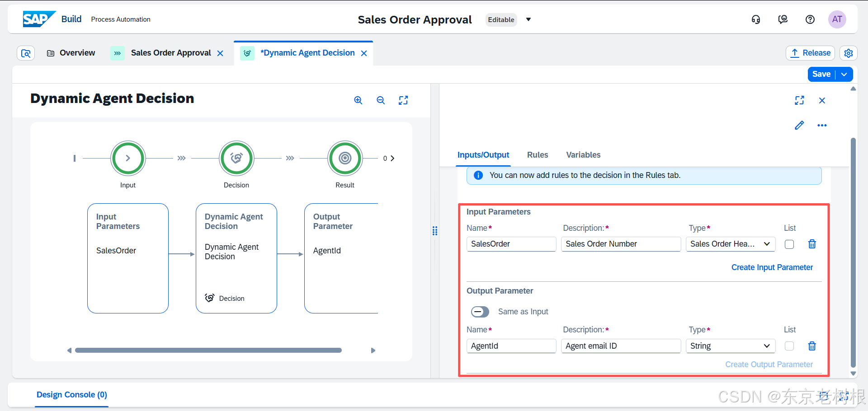
Task: Click the Sales Order Number description field
Action: pos(621,244)
